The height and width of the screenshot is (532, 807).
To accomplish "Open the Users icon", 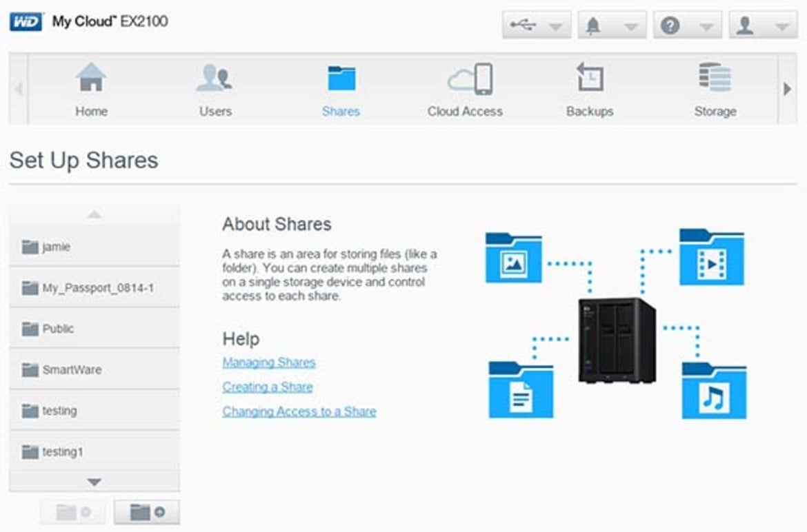I will pos(214,78).
